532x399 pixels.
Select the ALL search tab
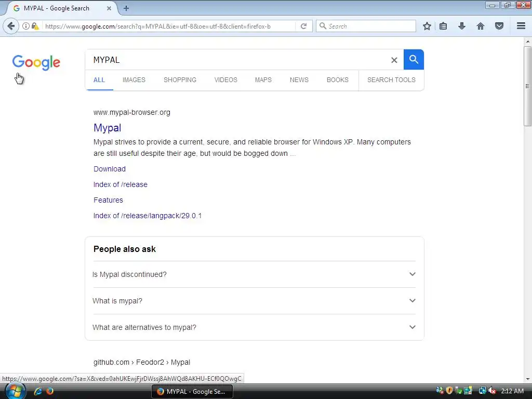(x=99, y=79)
